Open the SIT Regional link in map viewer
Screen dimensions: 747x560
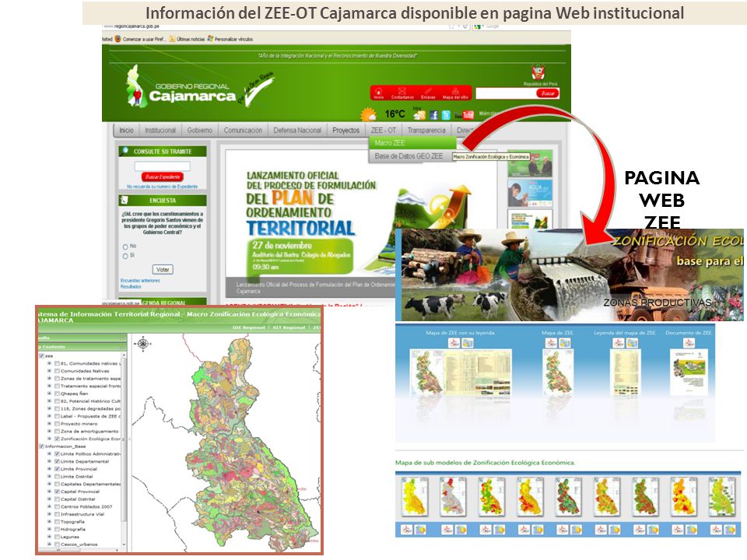[289, 327]
